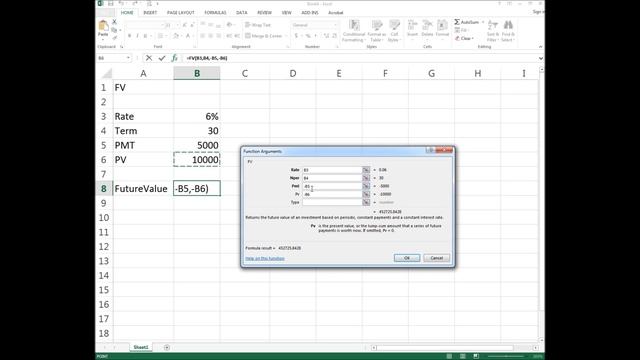Select the Sheet1 worksheet tab
Screen dimensions: 640x360
(141, 347)
